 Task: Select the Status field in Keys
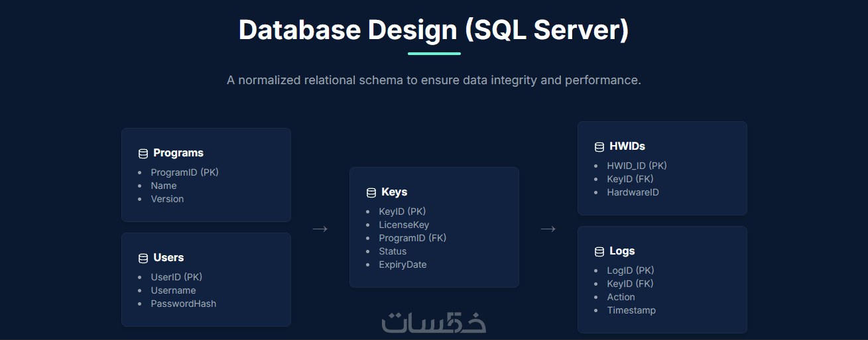[x=393, y=251]
